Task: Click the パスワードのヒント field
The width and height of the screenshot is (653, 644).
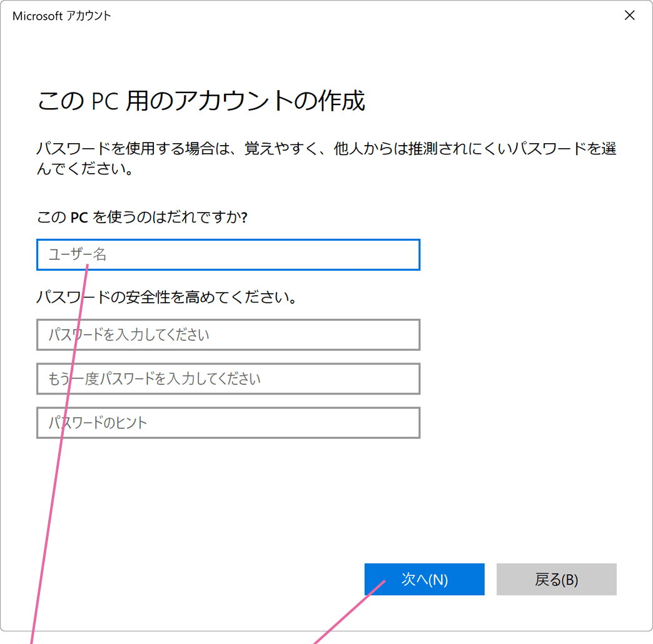Action: (x=228, y=423)
